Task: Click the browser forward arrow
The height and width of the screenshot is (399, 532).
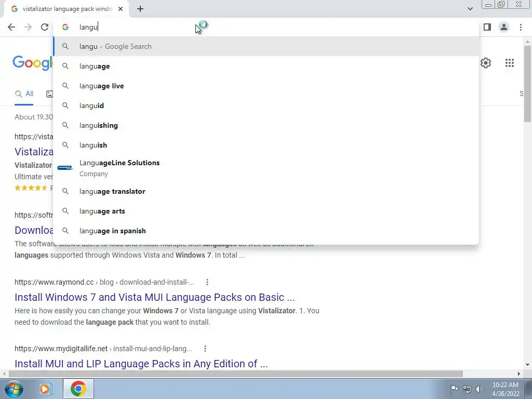Action: (x=28, y=27)
